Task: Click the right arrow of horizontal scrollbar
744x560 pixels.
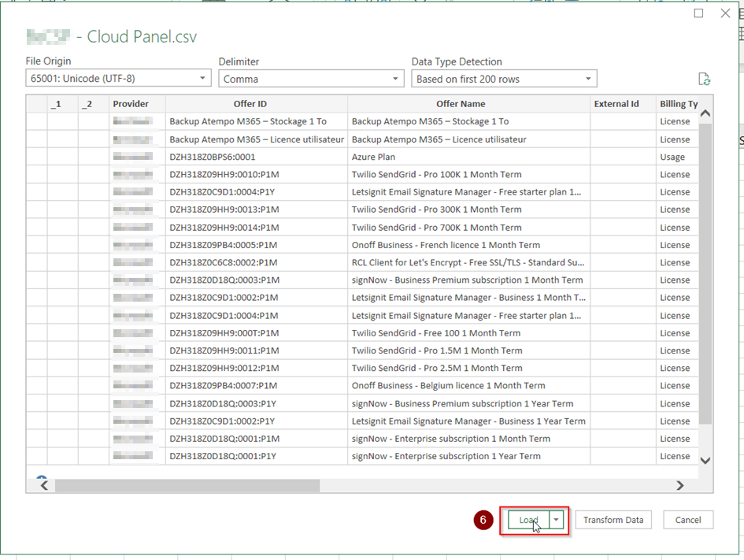Action: [x=680, y=485]
